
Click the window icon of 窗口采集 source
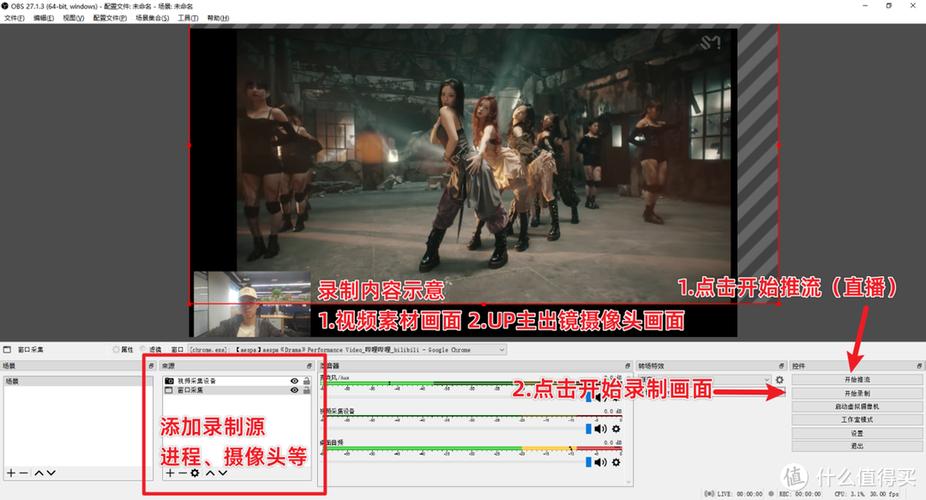coord(169,390)
